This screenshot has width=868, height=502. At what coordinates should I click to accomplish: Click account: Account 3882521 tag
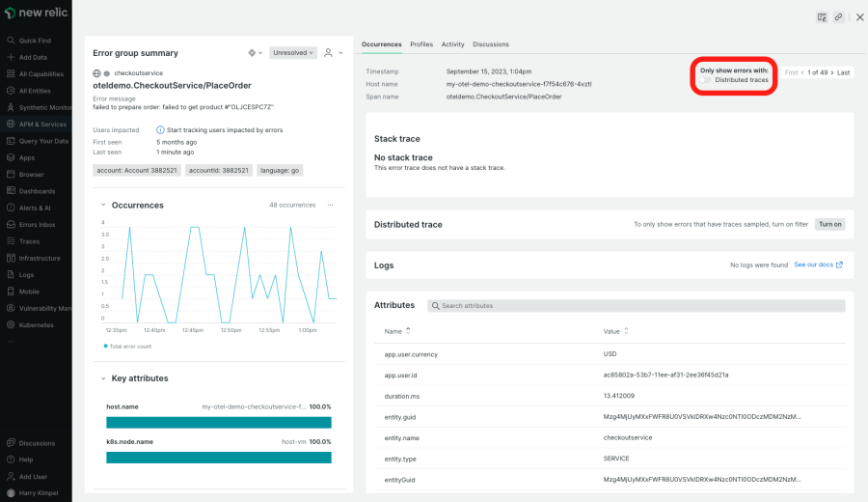point(137,171)
